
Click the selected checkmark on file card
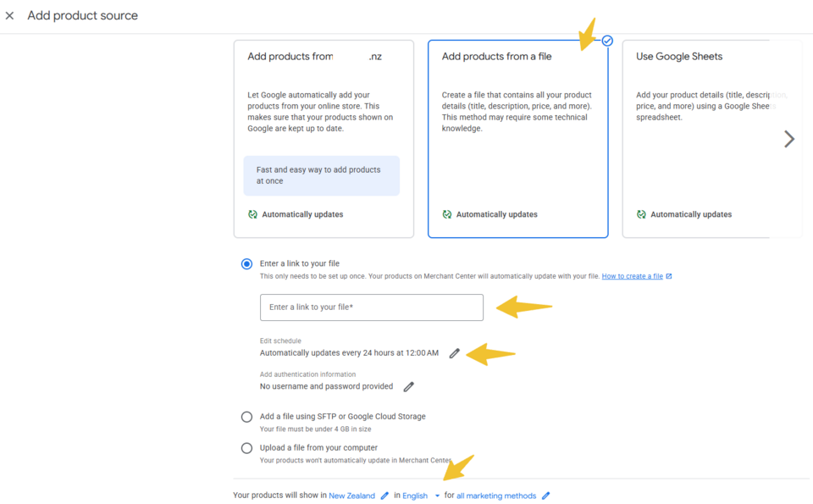(607, 41)
